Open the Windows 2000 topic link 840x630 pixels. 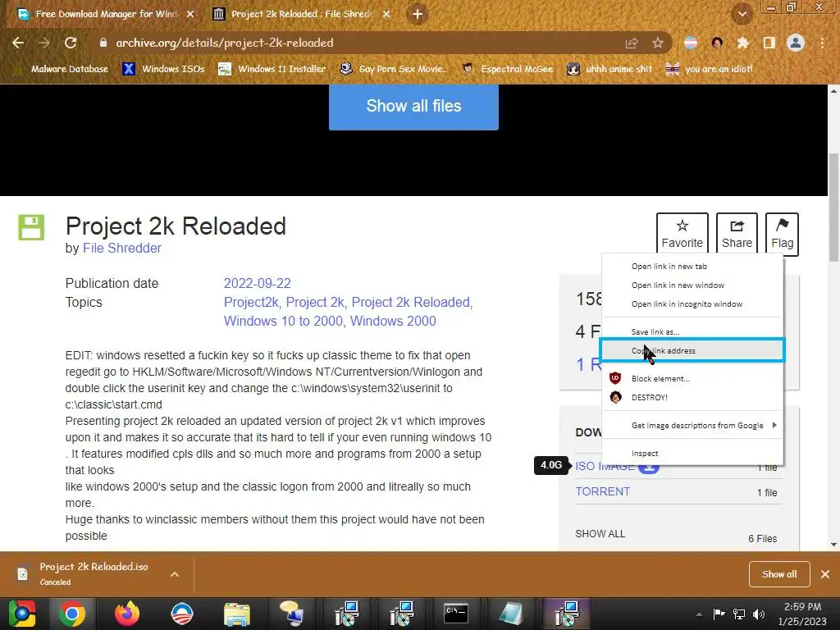tap(393, 321)
